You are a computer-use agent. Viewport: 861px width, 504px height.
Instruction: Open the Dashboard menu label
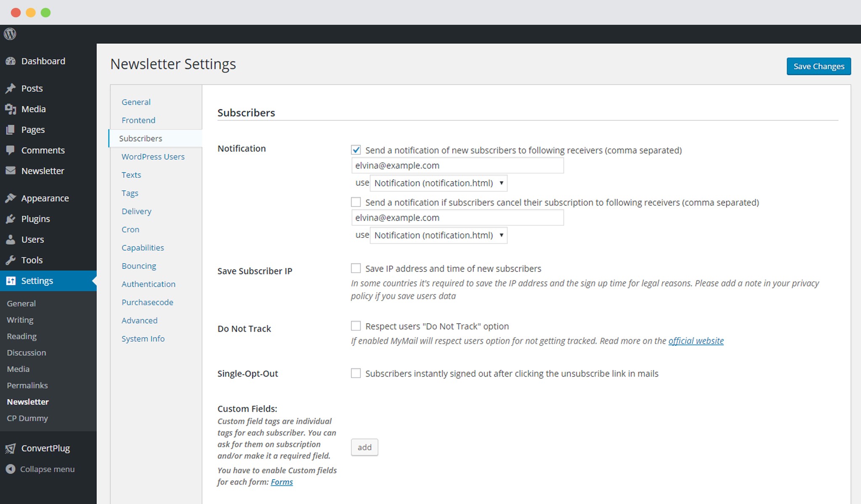[x=43, y=61]
